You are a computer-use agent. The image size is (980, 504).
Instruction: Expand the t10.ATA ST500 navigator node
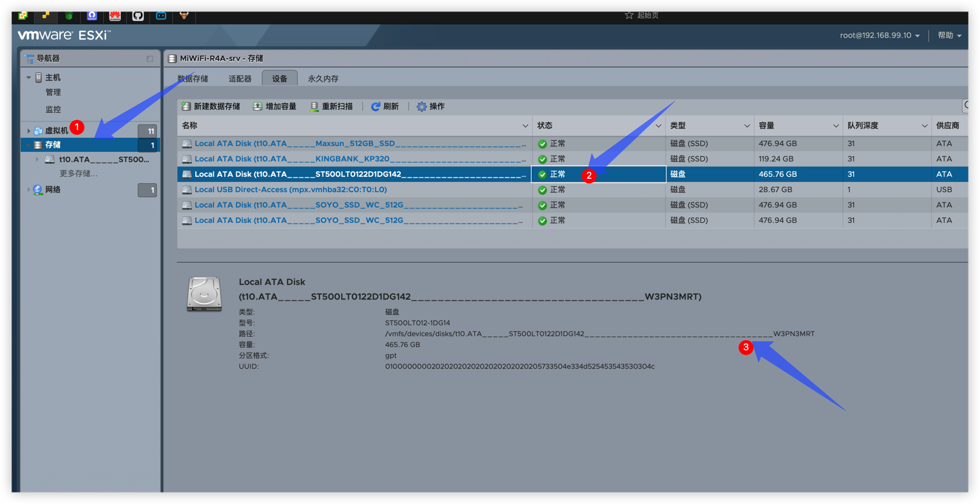tap(37, 159)
